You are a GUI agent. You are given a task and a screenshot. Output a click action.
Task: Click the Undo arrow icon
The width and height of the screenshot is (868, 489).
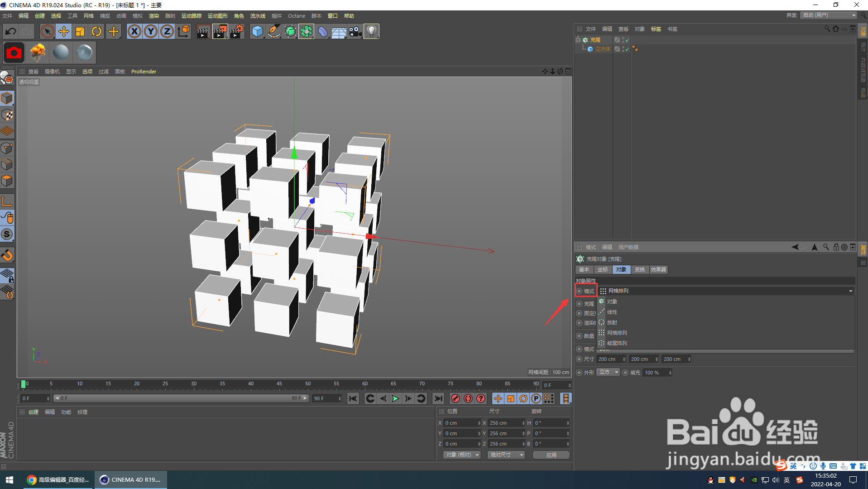click(11, 31)
